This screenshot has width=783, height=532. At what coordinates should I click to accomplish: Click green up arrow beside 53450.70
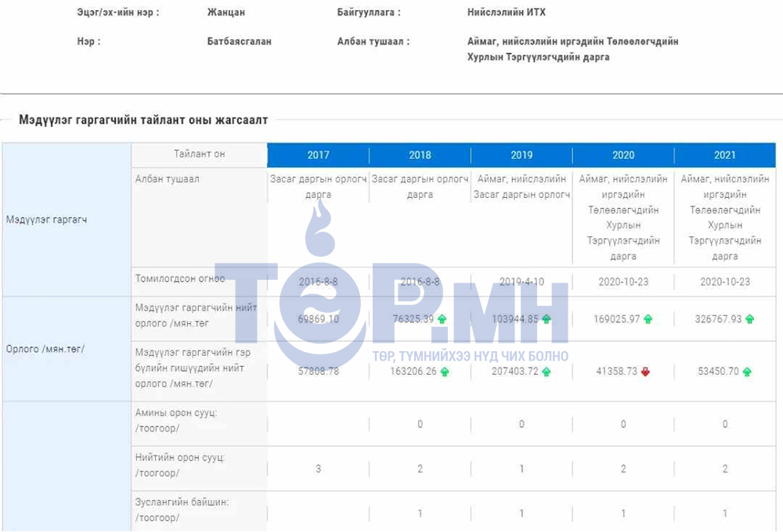click(x=747, y=372)
